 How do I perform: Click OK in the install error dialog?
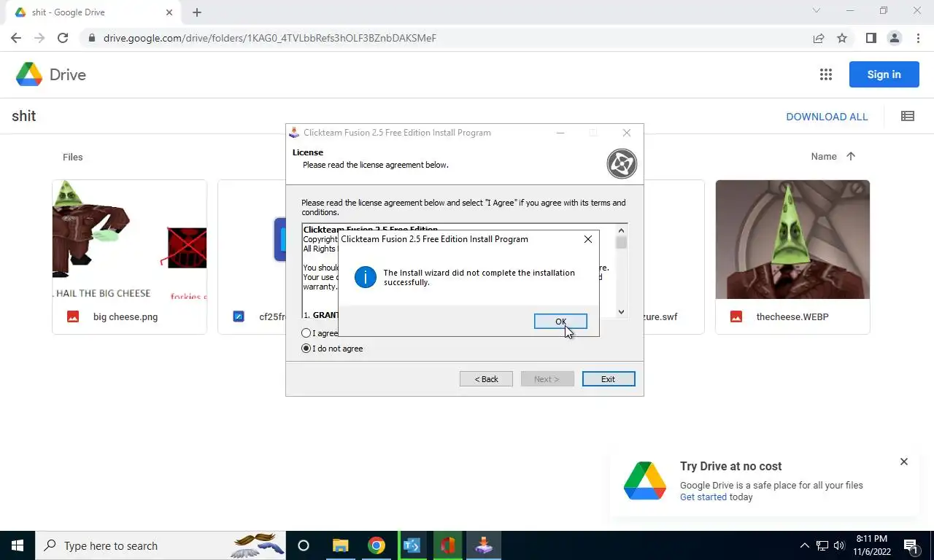(x=560, y=322)
